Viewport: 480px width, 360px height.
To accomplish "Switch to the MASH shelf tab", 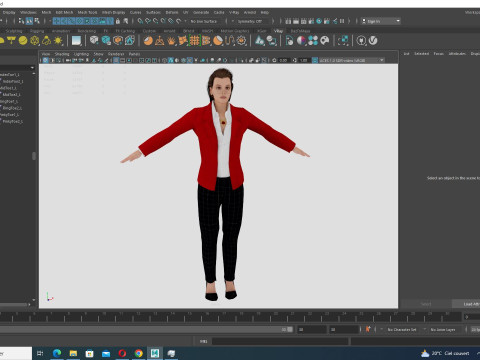I will tap(207, 31).
